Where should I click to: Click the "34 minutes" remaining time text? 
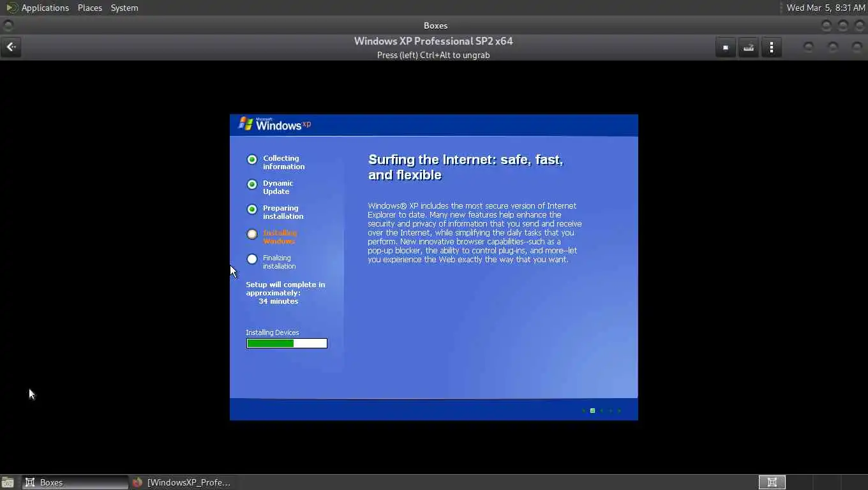(x=278, y=301)
